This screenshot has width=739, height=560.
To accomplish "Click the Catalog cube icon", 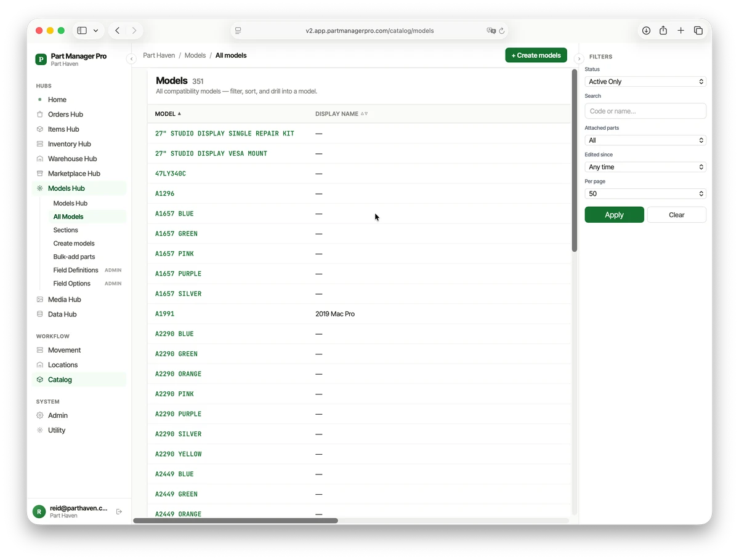I will point(40,380).
